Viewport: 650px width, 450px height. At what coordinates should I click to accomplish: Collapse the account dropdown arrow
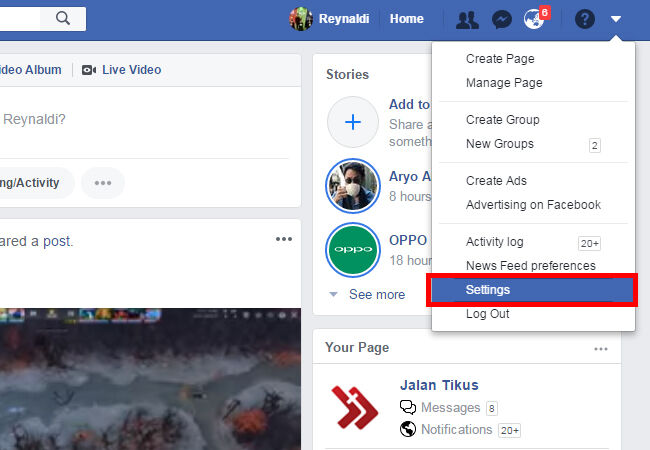click(x=616, y=19)
